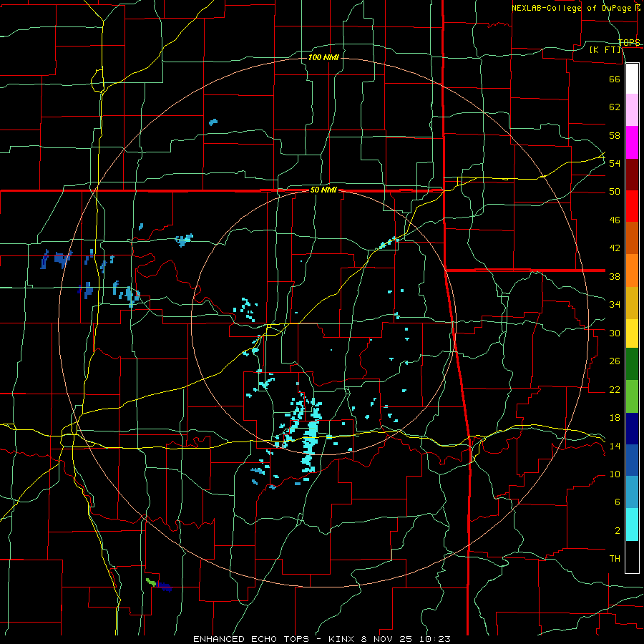Select the bright red color scale swatch

coord(632,206)
